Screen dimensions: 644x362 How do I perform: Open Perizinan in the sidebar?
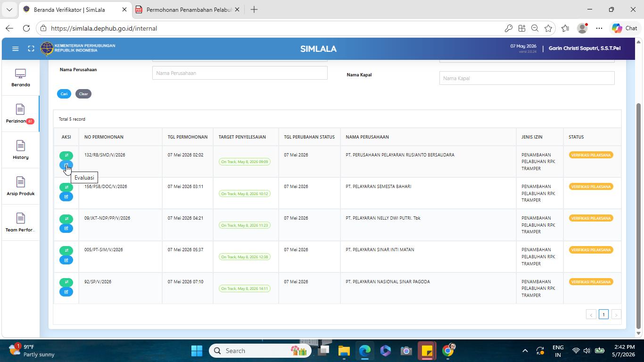[x=20, y=114]
